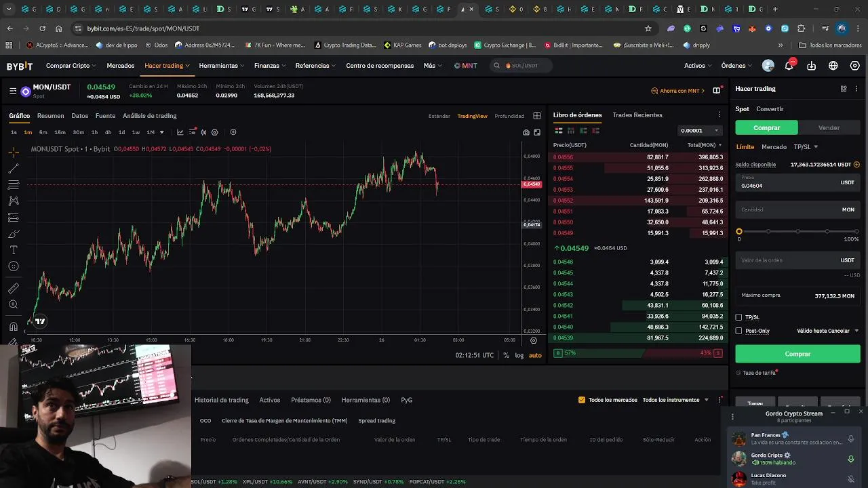Open Centro de recompensas page
Screen dimensions: 868x488
[380, 66]
